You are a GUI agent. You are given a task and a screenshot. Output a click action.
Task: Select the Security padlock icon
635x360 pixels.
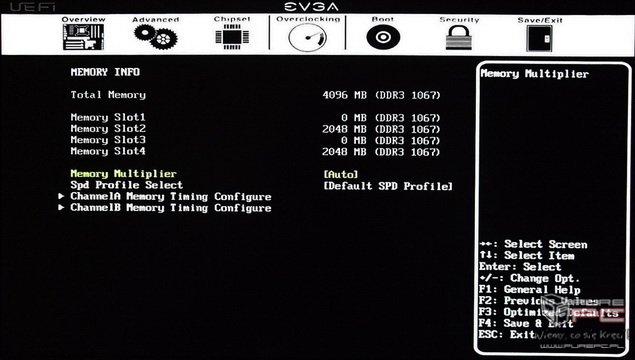pyautogui.click(x=459, y=37)
